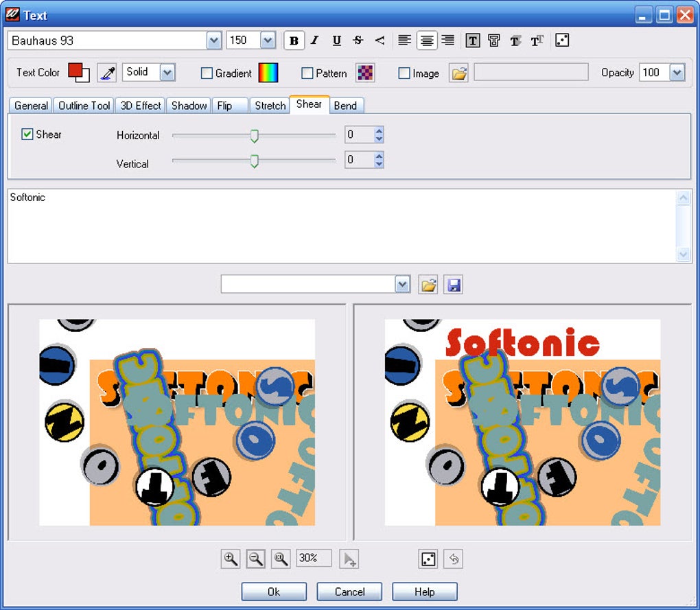
Task: Zoom out of the preview
Action: click(256, 559)
